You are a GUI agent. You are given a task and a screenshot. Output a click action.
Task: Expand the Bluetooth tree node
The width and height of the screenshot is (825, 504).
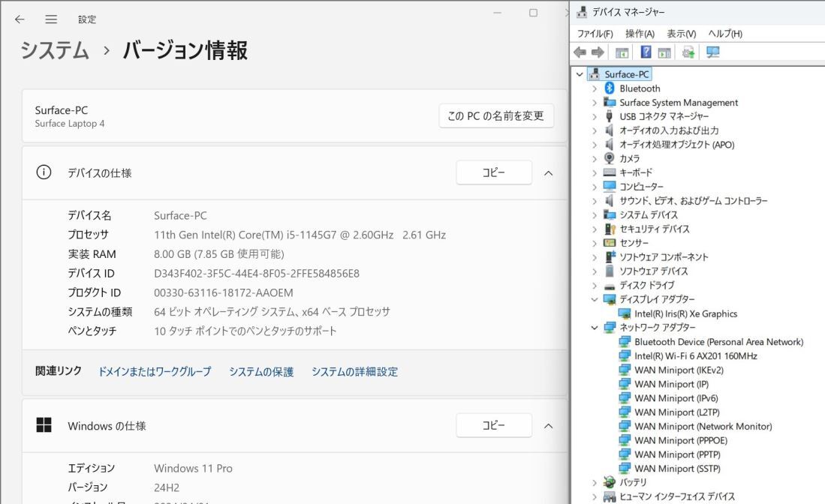(595, 88)
